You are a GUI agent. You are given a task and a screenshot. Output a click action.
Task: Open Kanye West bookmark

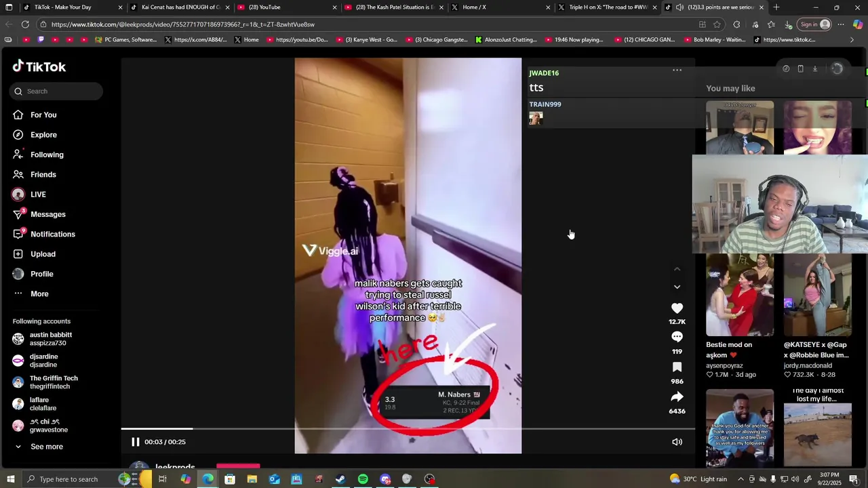[x=367, y=40]
